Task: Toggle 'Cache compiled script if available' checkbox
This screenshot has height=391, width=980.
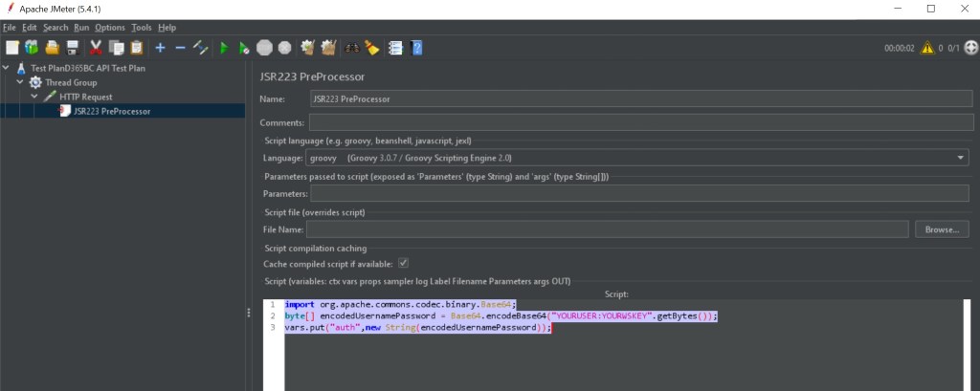Action: point(403,263)
